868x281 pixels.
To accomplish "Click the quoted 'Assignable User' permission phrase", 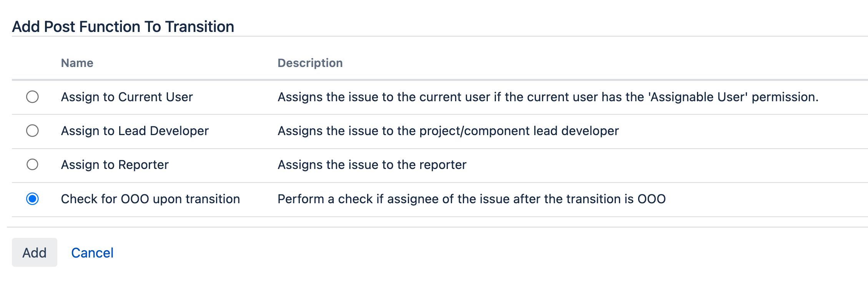I will coord(698,97).
